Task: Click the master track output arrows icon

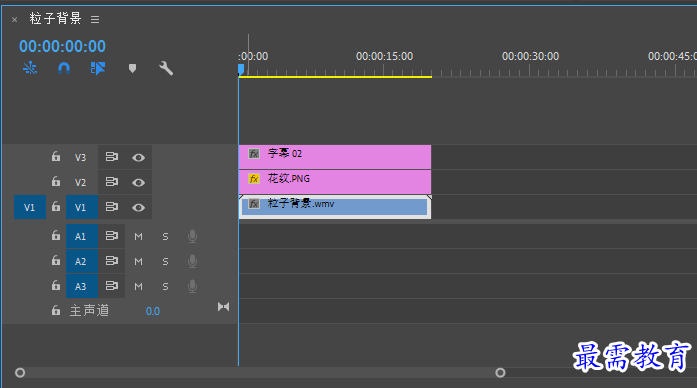Action: pos(224,307)
